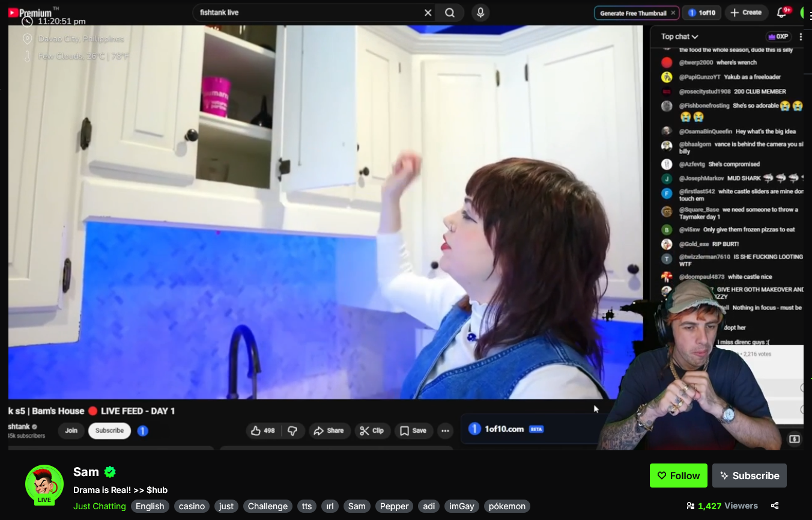This screenshot has height=520, width=812.
Task: Click @Azfevtg's chat avatar
Action: pos(667,164)
